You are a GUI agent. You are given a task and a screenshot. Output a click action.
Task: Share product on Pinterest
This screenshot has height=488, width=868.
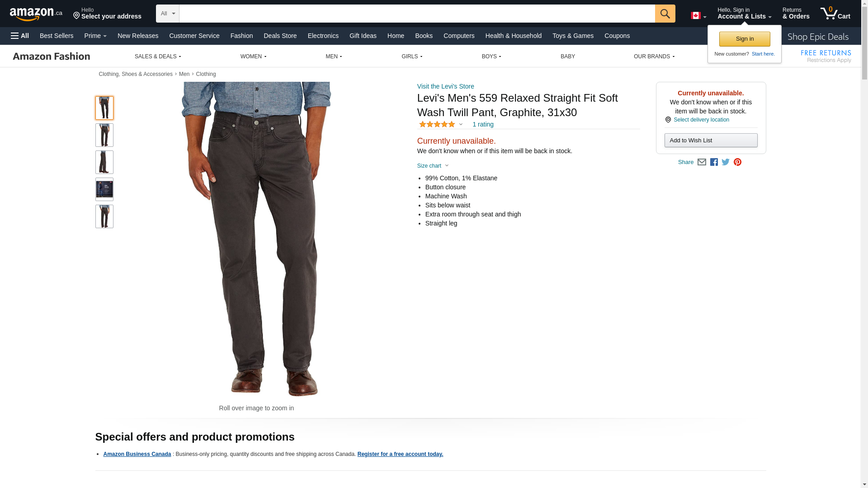click(737, 162)
